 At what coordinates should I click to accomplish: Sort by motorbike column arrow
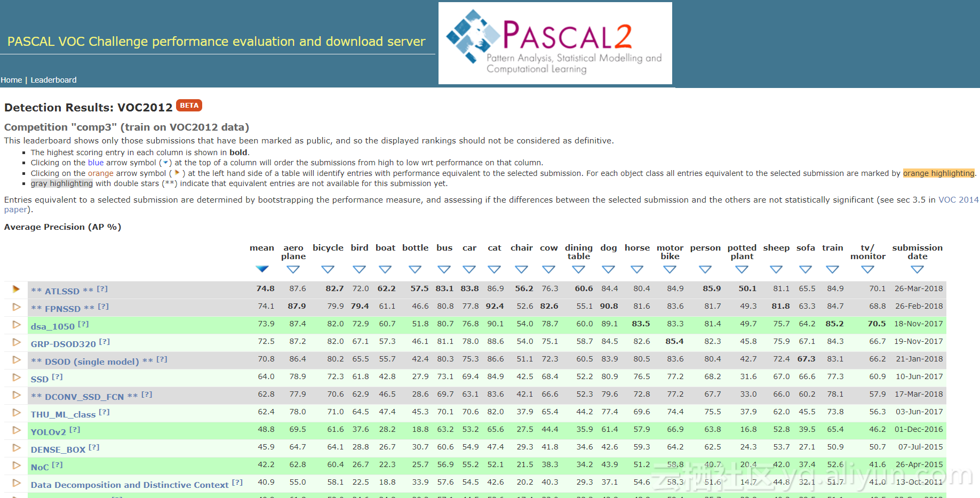670,269
